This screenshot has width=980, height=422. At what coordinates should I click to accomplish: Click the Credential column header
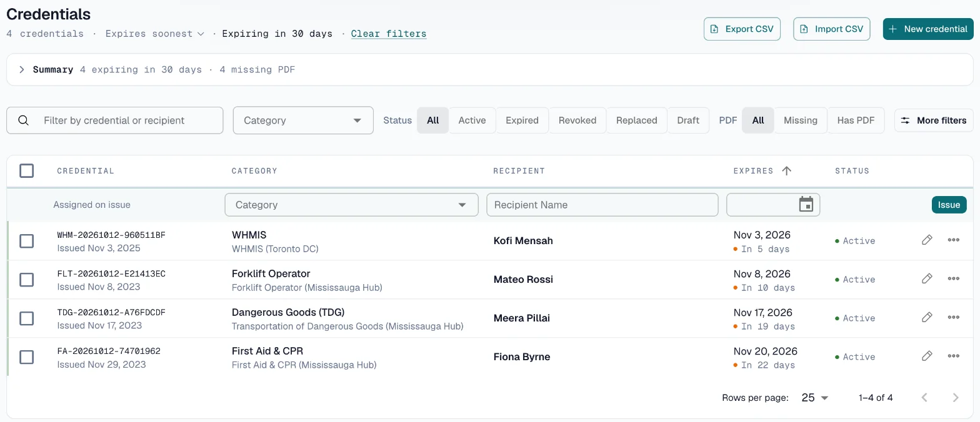pos(86,170)
